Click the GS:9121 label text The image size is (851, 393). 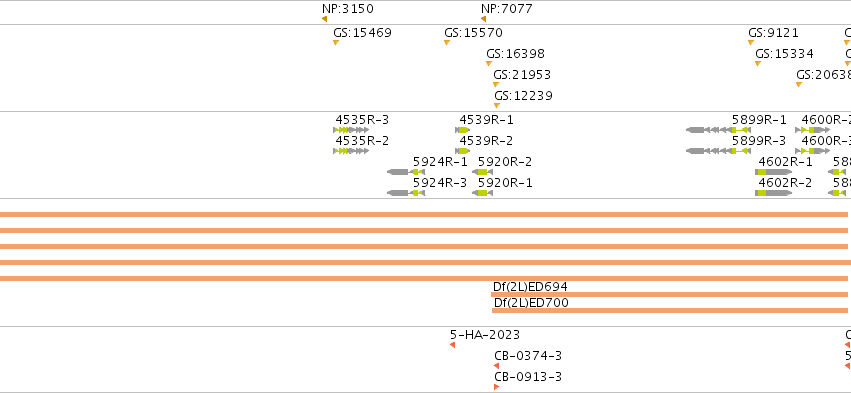pyautogui.click(x=773, y=33)
